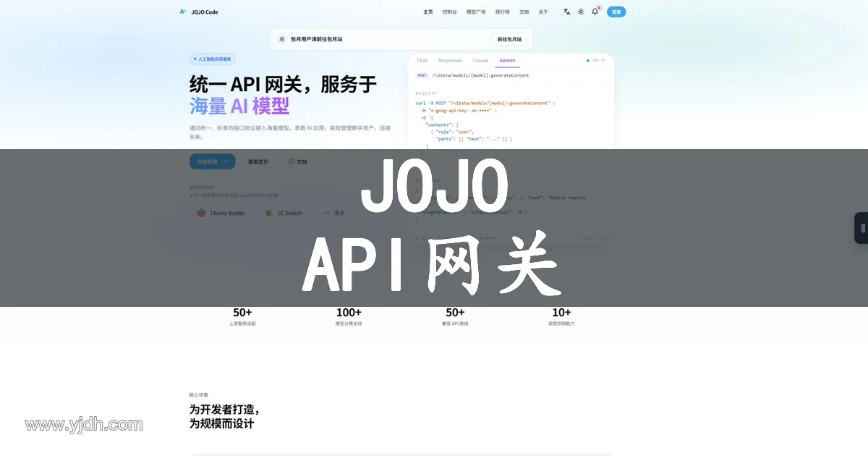This screenshot has height=456, width=868.
Task: Open the language translation switcher
Action: tap(567, 12)
